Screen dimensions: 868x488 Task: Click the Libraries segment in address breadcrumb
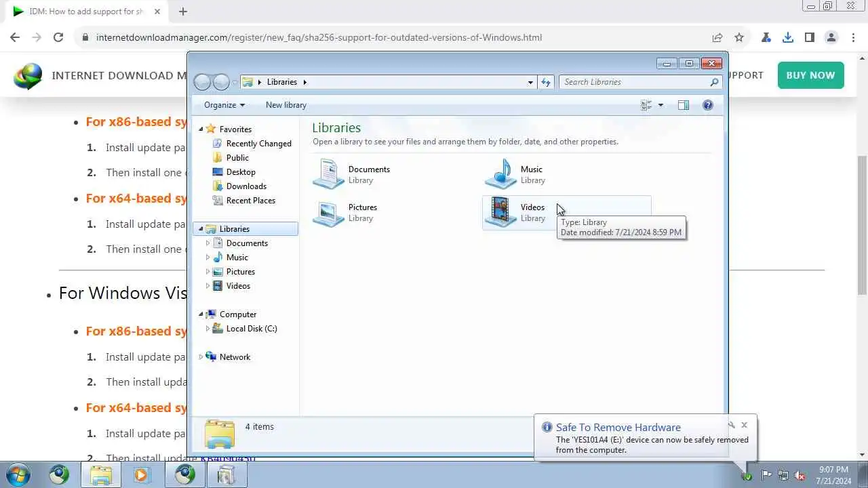(282, 82)
